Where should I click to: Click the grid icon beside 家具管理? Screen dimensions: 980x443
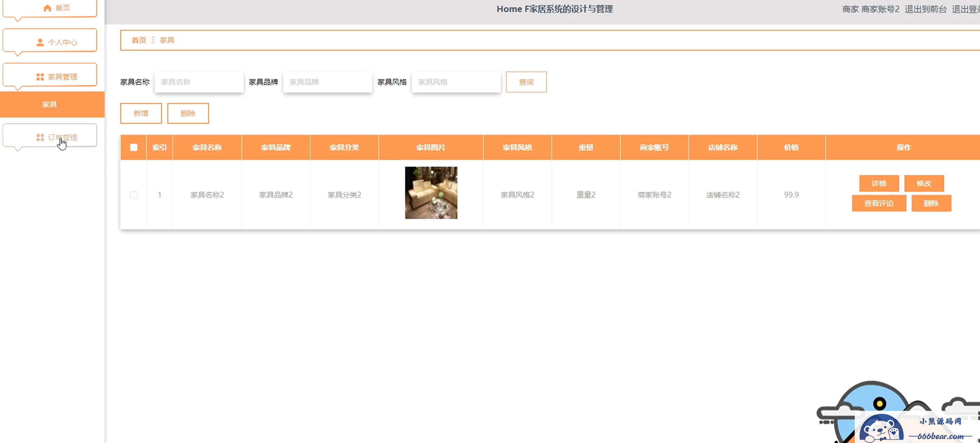pyautogui.click(x=40, y=77)
